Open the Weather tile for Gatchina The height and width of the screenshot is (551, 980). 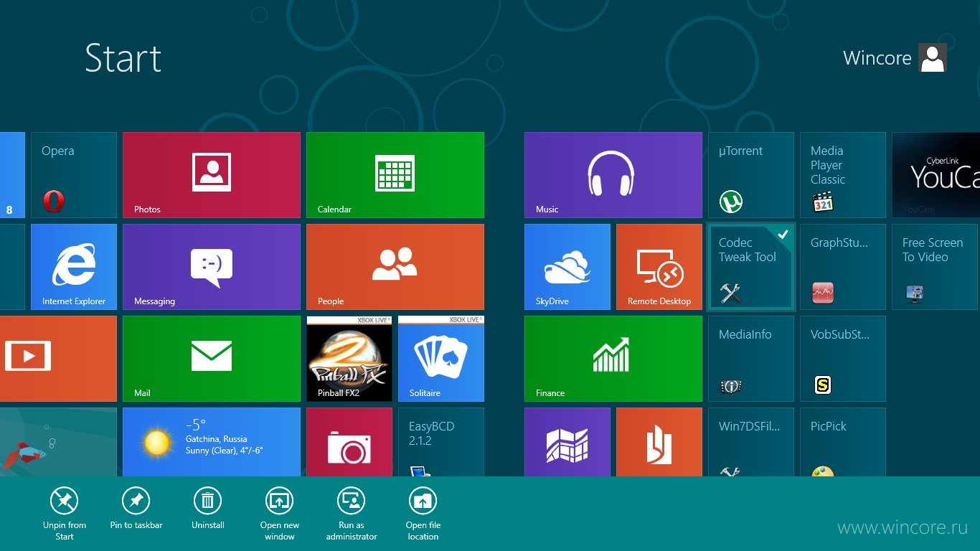[x=212, y=442]
